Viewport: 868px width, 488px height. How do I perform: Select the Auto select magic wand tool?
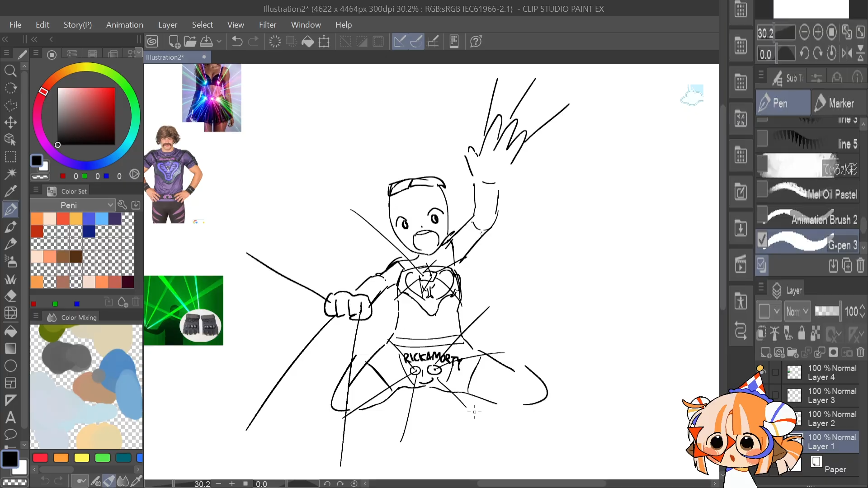tap(10, 174)
